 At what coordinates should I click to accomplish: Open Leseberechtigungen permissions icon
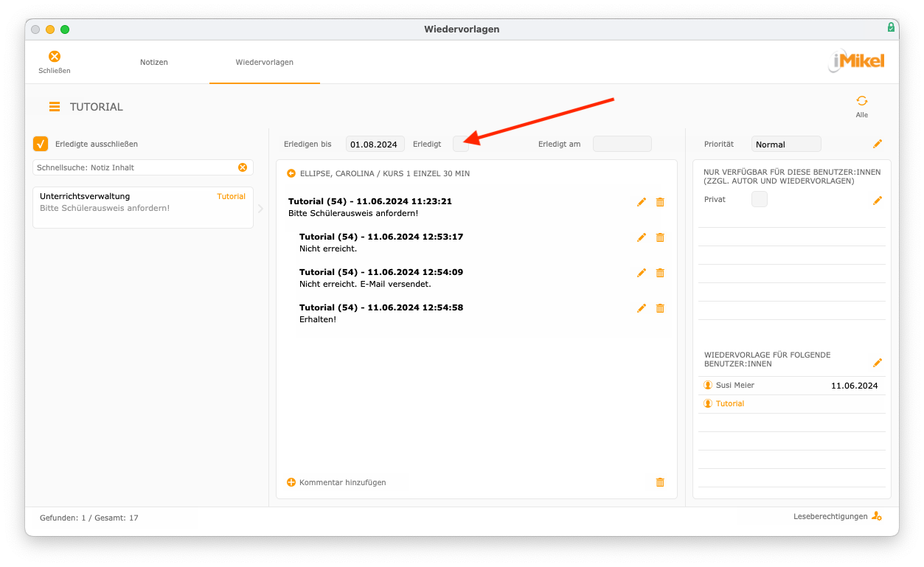point(877,516)
